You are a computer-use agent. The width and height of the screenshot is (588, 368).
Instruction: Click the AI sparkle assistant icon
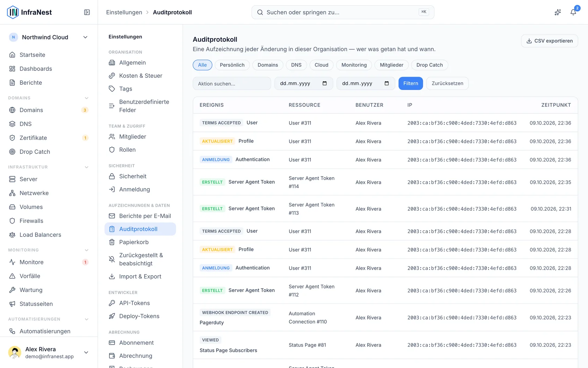point(558,12)
